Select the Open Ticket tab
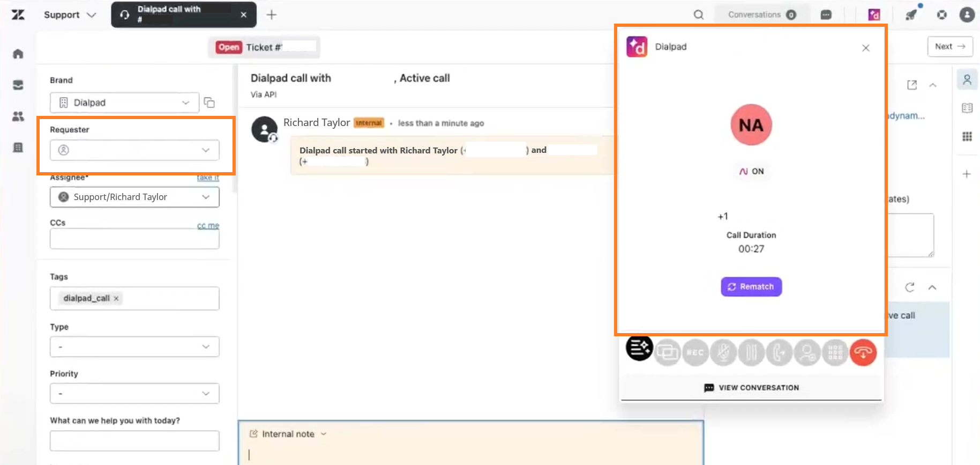 point(264,47)
